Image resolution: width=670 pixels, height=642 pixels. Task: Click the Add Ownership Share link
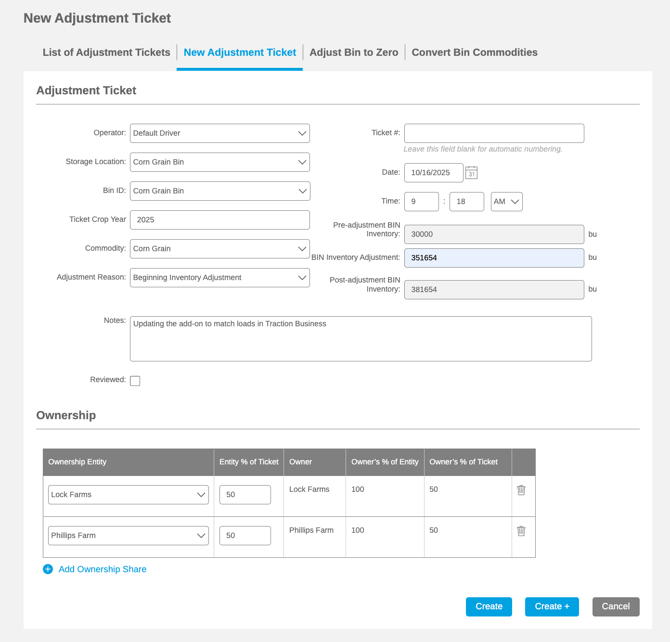(x=102, y=569)
